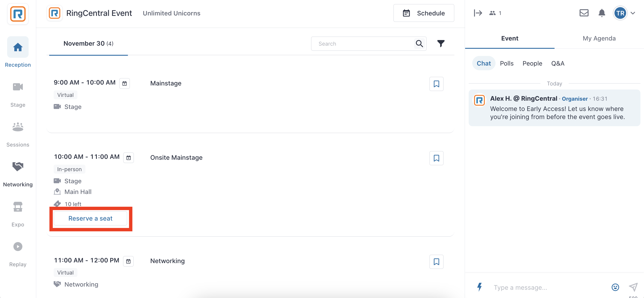Open the notifications bell
Screen dimensions: 644x298
click(x=602, y=13)
